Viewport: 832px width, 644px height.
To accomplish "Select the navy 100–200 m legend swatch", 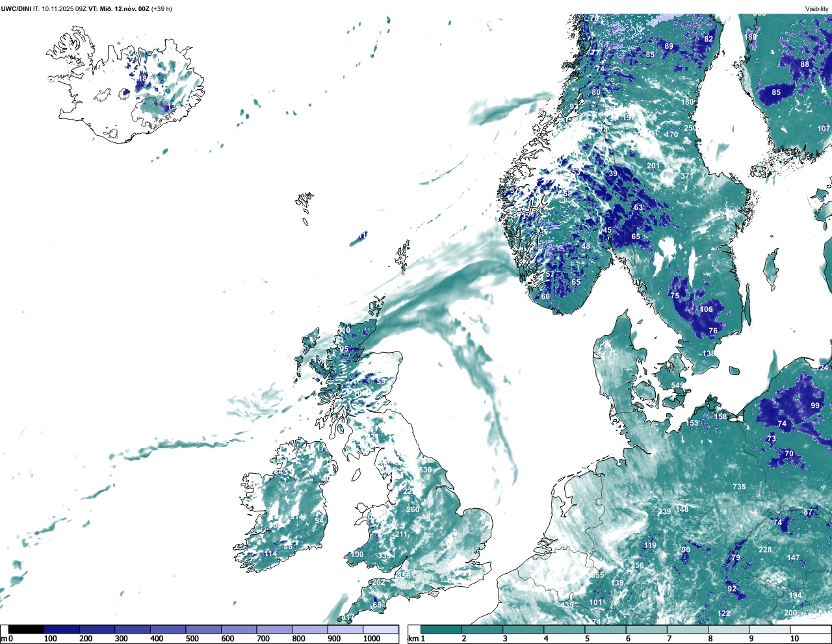I will (x=62, y=629).
